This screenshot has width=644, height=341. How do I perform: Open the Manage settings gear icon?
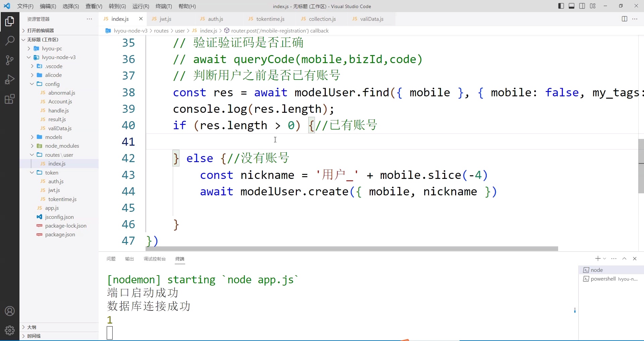coord(10,331)
